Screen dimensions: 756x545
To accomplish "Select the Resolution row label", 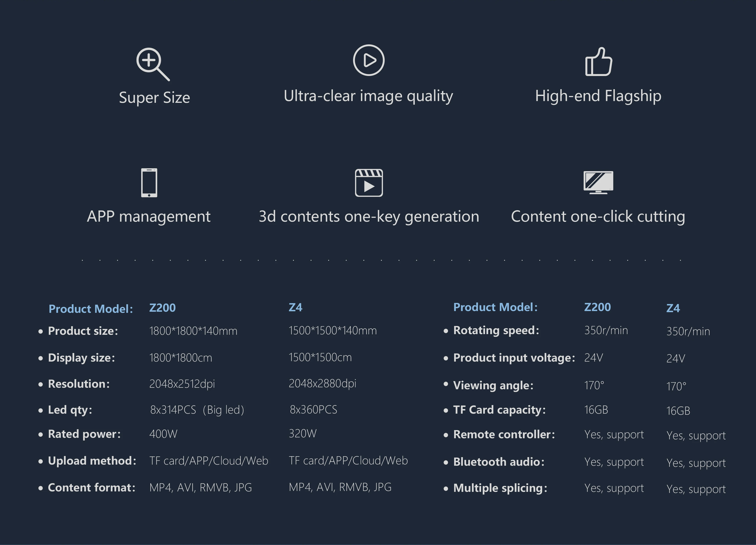I will tap(79, 384).
